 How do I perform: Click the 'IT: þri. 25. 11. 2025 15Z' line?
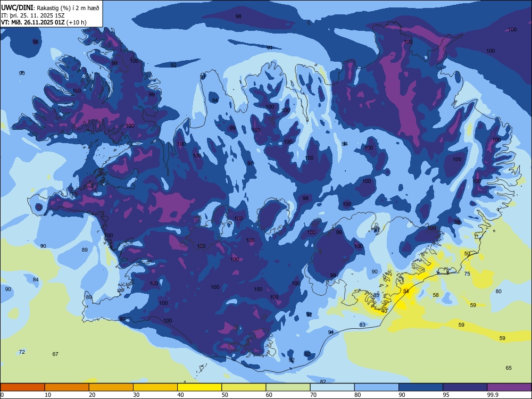[x=33, y=15]
